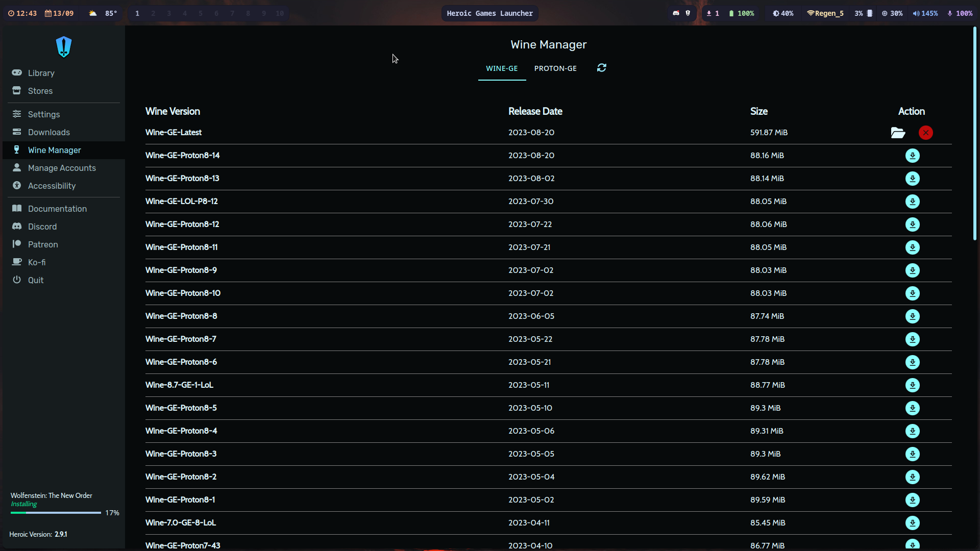Download Wine-GE-Proton8-9 version
This screenshot has width=980, height=551.
(x=912, y=270)
